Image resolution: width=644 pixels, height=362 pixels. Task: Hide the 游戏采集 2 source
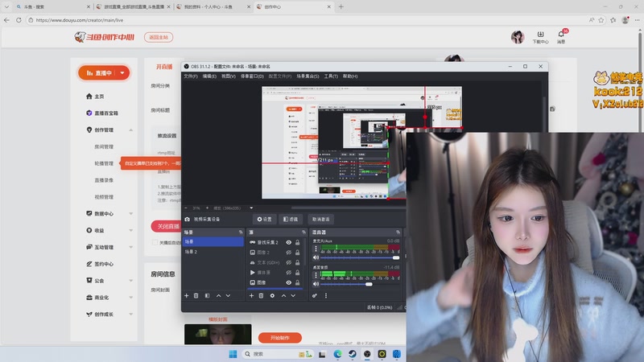coord(289,242)
